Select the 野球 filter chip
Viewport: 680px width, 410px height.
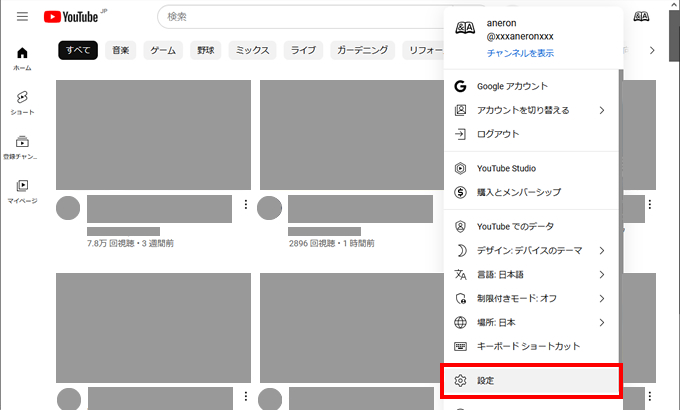pyautogui.click(x=206, y=50)
